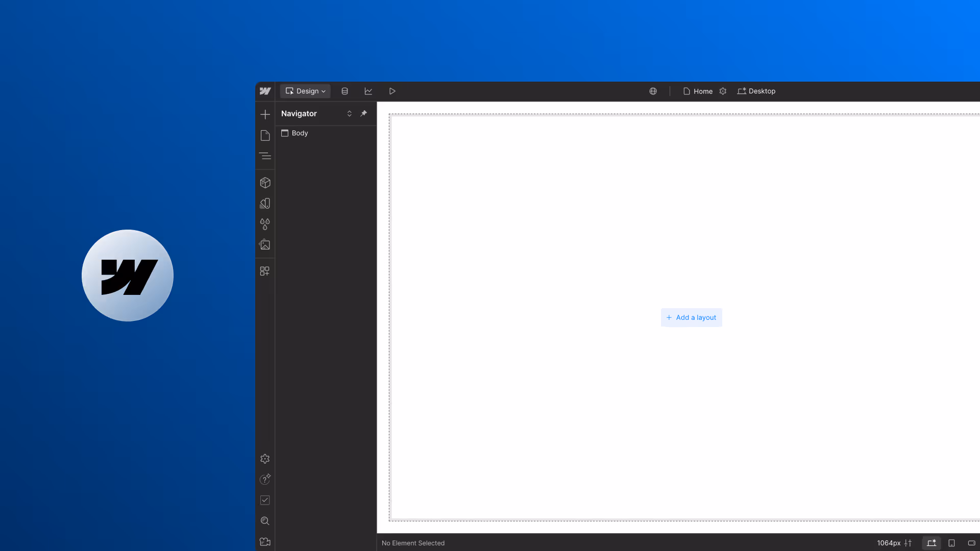Open the Desktop breakpoint dropdown

(x=756, y=91)
